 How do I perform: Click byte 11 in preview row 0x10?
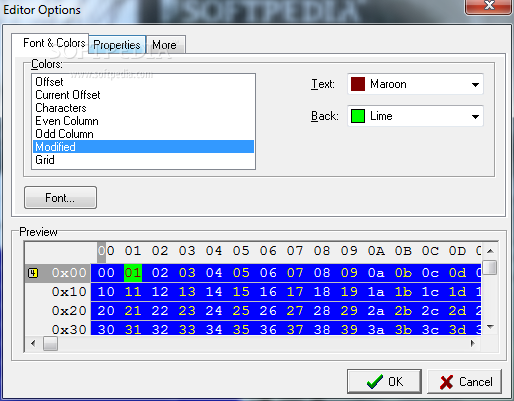pyautogui.click(x=133, y=292)
